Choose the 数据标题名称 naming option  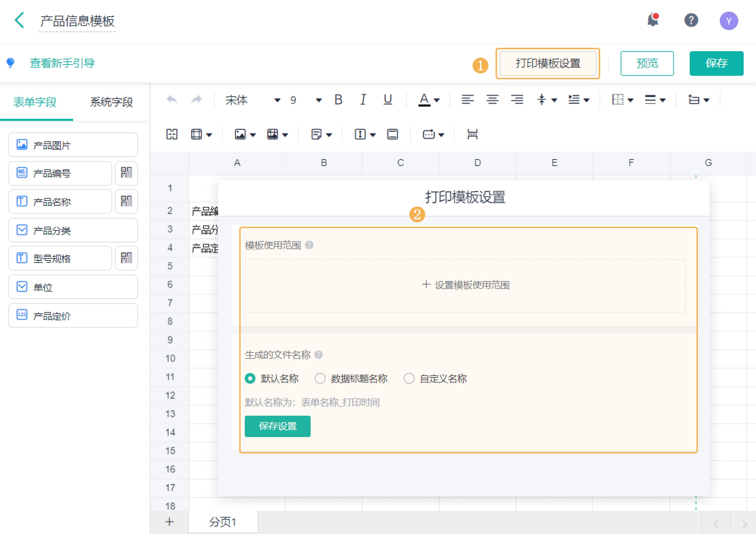click(x=320, y=379)
